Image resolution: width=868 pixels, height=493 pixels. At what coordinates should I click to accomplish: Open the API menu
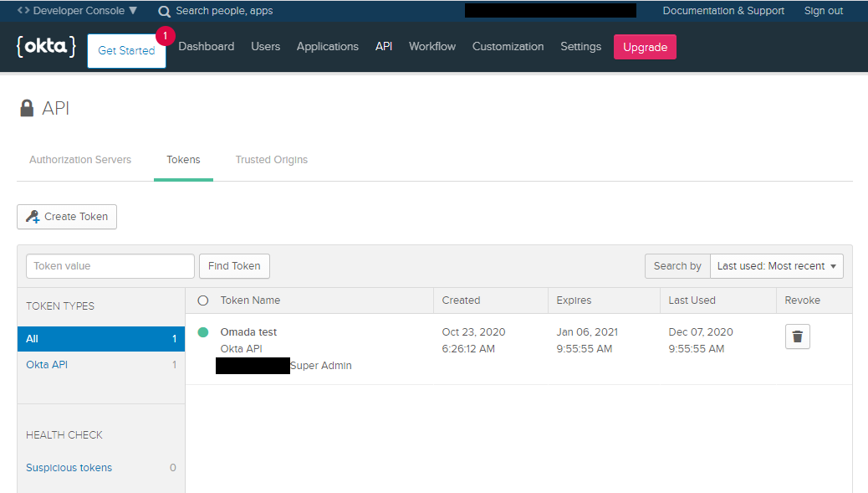pyautogui.click(x=384, y=47)
